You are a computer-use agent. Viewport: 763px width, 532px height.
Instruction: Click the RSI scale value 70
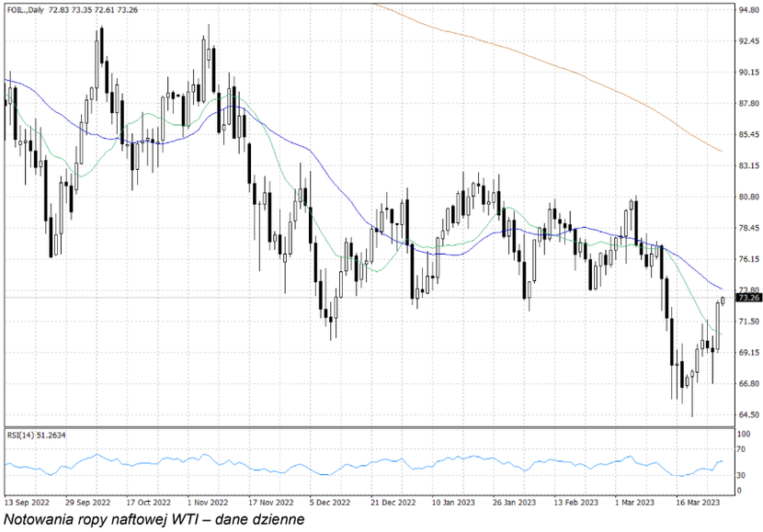click(741, 449)
